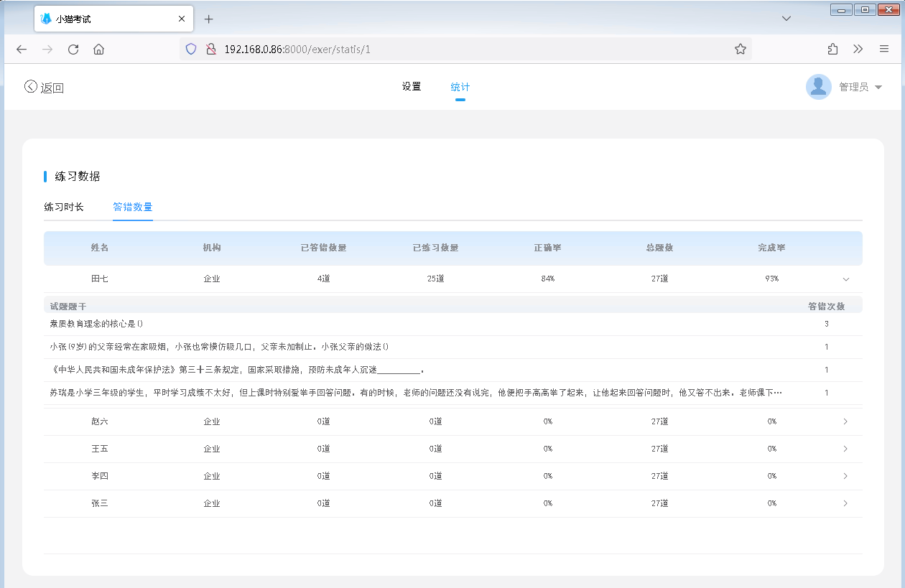
Task: Click the broken lock icon in address bar
Action: click(210, 49)
